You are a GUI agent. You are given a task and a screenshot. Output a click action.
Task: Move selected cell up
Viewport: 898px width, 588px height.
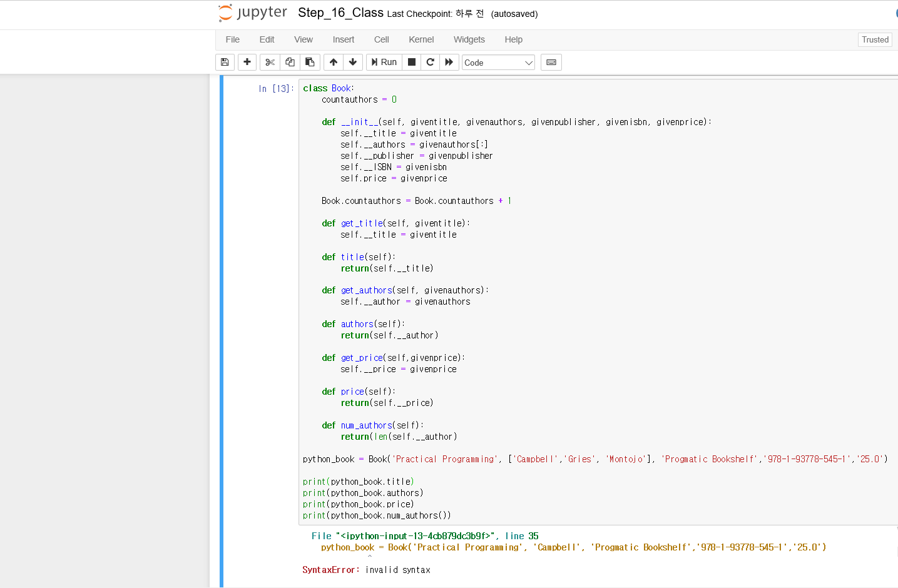click(x=334, y=62)
